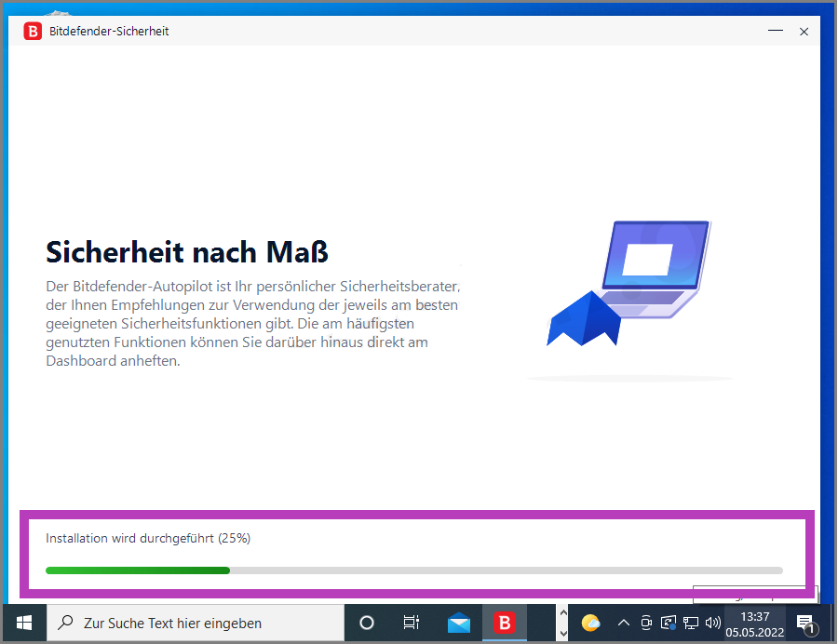
Task: Minimize the Bitdefender-Sicherheit window
Action: point(775,31)
